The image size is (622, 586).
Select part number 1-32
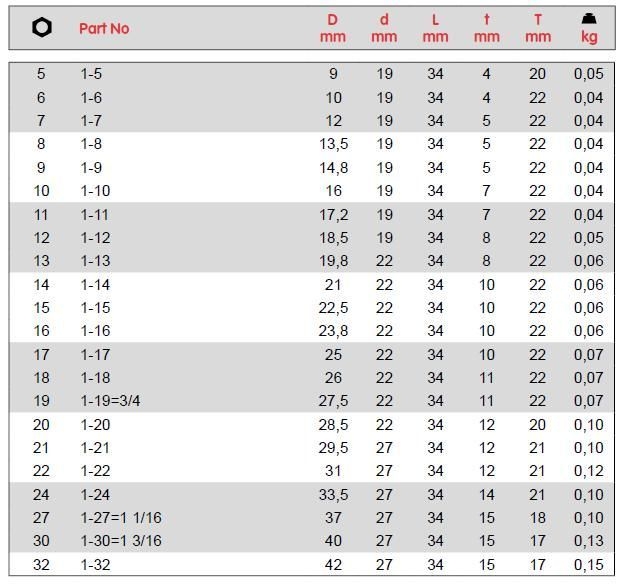[x=95, y=565]
